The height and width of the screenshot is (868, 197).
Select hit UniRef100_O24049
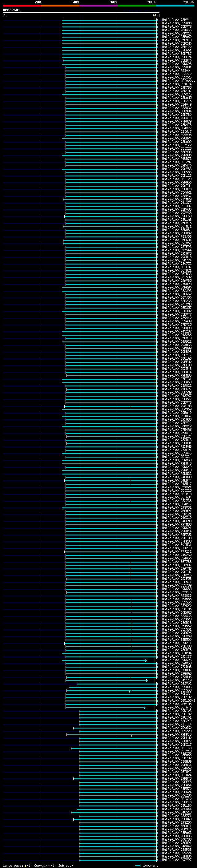[177, 104]
